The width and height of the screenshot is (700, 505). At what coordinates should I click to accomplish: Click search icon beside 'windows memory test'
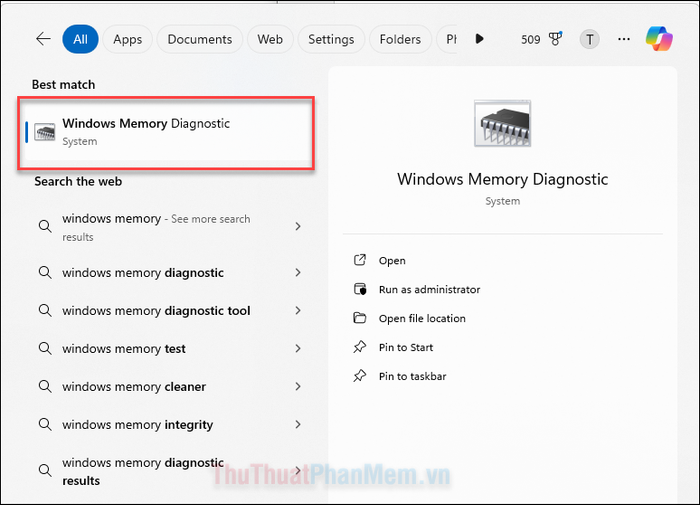45,348
